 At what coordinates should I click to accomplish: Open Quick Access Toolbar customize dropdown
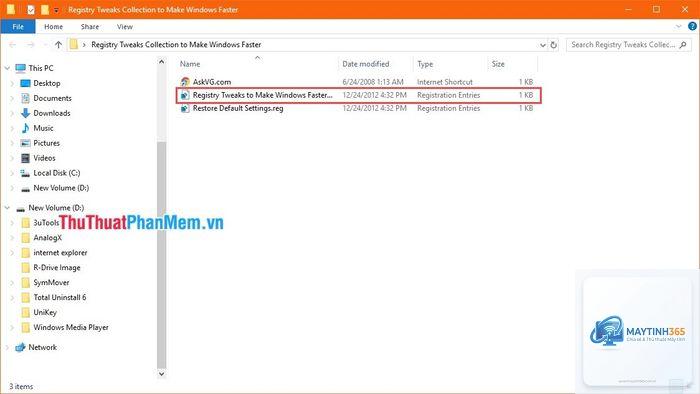click(x=56, y=10)
